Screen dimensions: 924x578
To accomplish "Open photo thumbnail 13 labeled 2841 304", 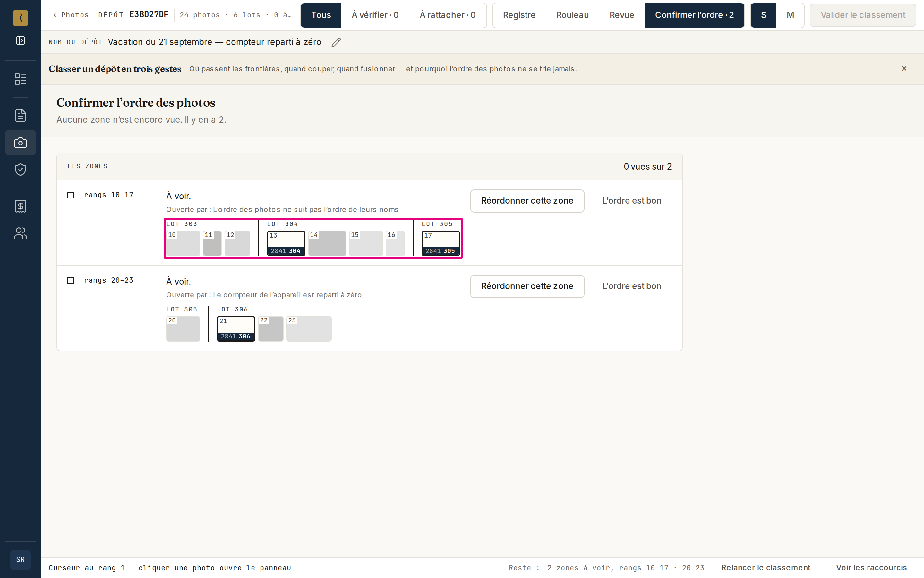I will tap(286, 243).
